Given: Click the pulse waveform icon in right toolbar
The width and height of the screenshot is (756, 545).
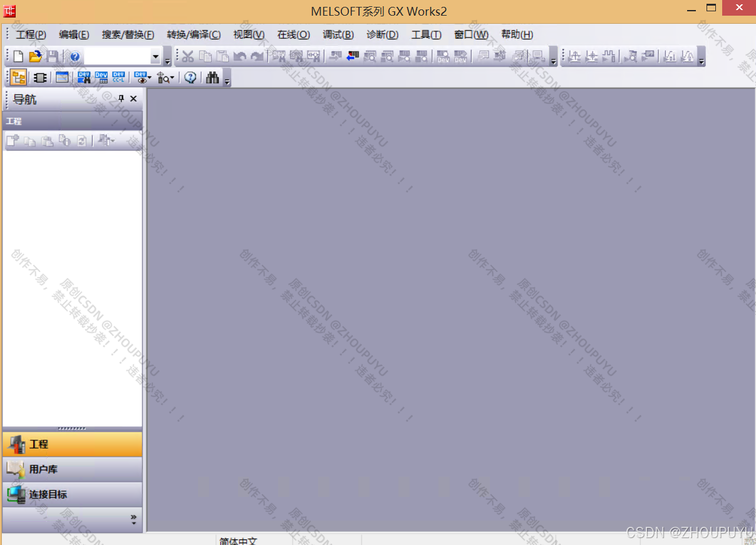Looking at the screenshot, I should point(609,56).
